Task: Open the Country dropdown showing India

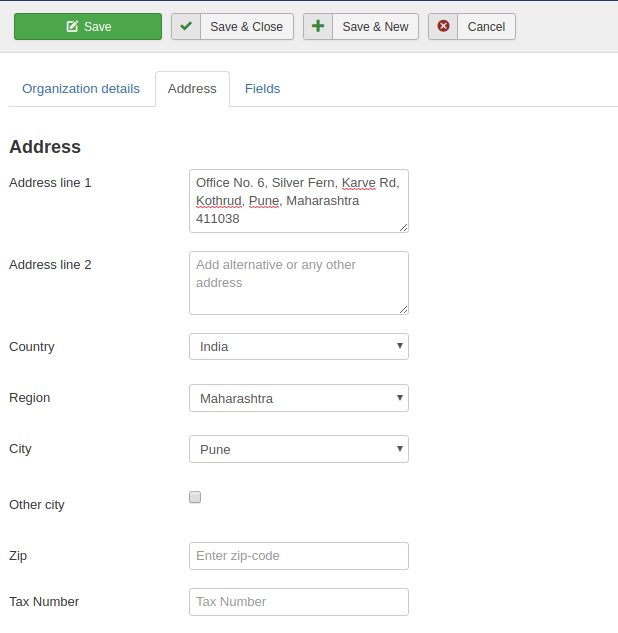Action: click(298, 347)
